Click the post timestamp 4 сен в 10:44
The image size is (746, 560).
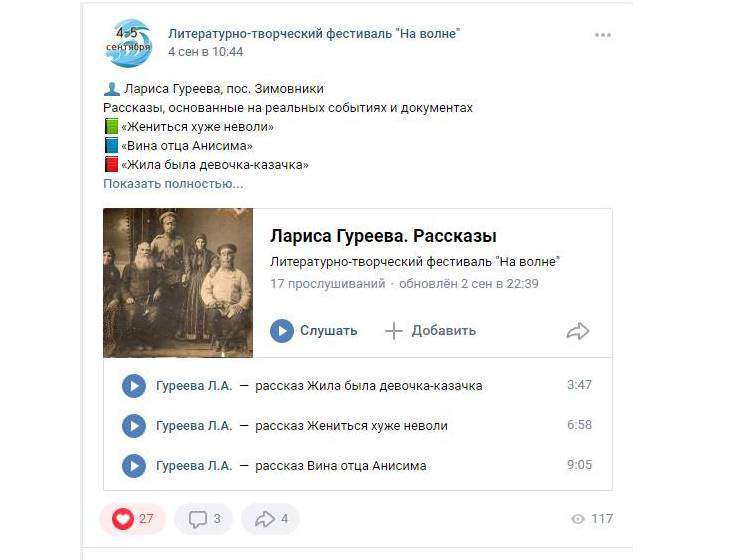tap(206, 52)
